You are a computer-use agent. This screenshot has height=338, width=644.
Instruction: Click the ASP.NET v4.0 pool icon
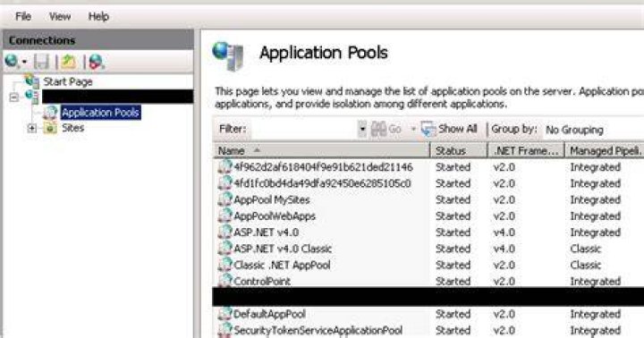pyautogui.click(x=225, y=232)
